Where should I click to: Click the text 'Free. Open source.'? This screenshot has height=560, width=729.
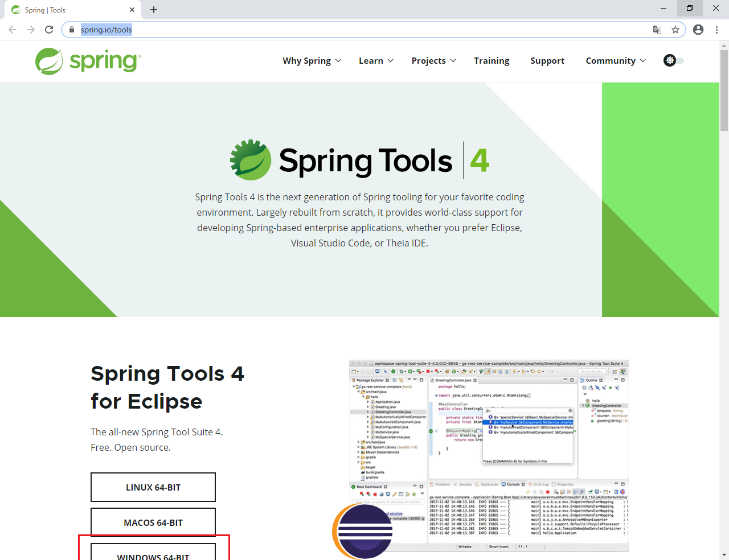[x=130, y=447]
